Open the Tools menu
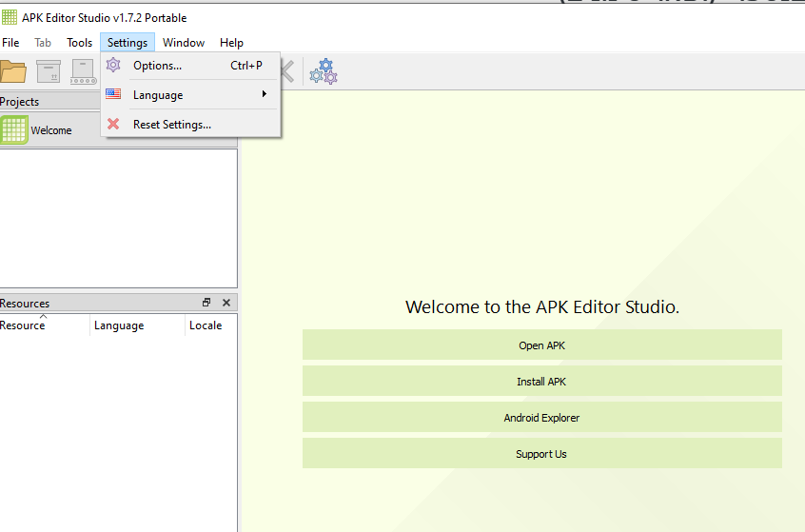Screen dimensions: 805x532 [80, 43]
